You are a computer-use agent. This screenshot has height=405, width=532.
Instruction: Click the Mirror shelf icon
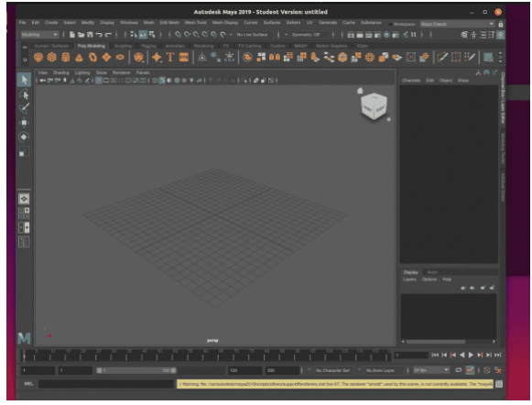tap(274, 57)
